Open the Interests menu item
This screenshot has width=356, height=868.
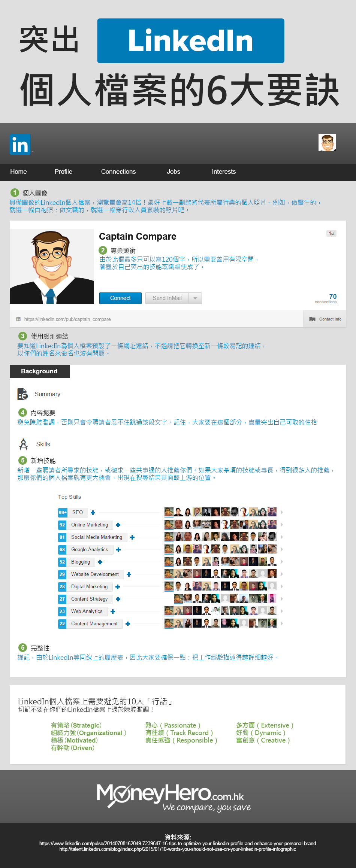point(224,172)
